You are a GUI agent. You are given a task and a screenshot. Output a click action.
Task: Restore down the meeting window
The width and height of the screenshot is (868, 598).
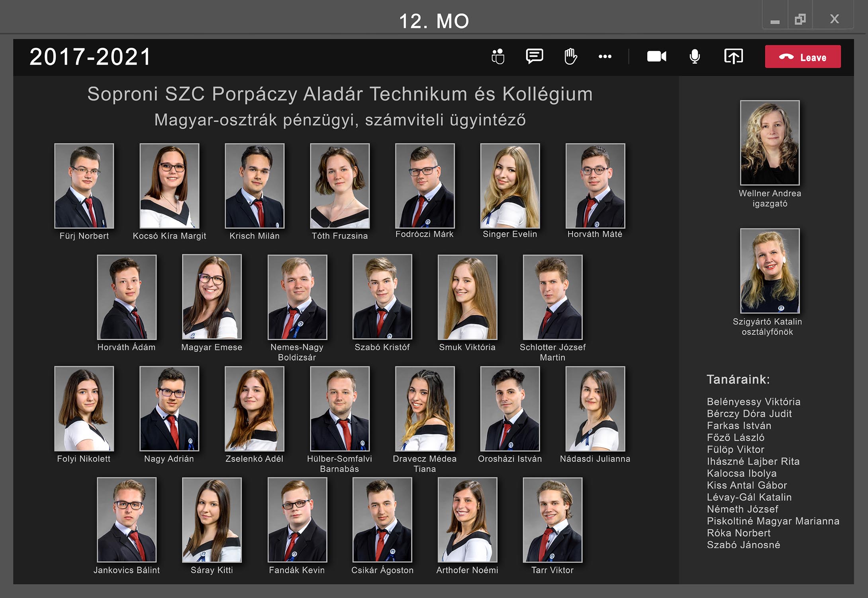[x=800, y=19]
